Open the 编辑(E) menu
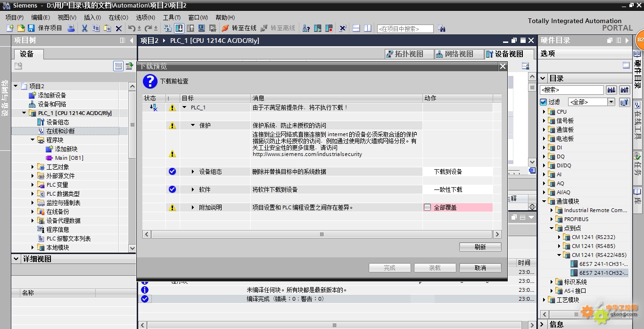Screen dimensions: 644x329 click(41, 17)
